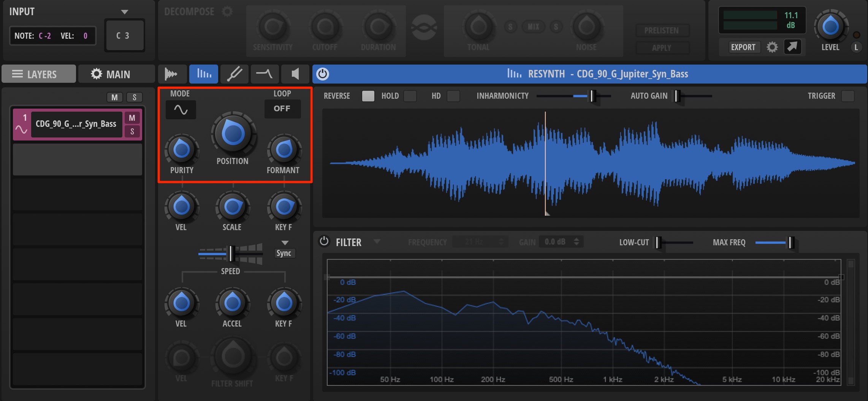Open the envelope curve tab
Image resolution: width=868 pixels, height=401 pixels.
pyautogui.click(x=265, y=74)
